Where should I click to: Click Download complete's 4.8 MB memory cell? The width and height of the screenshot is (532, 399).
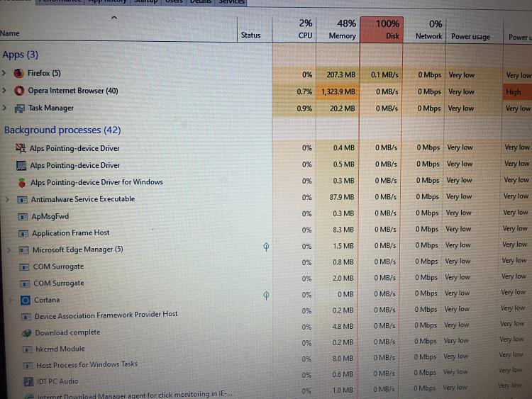[x=336, y=327]
